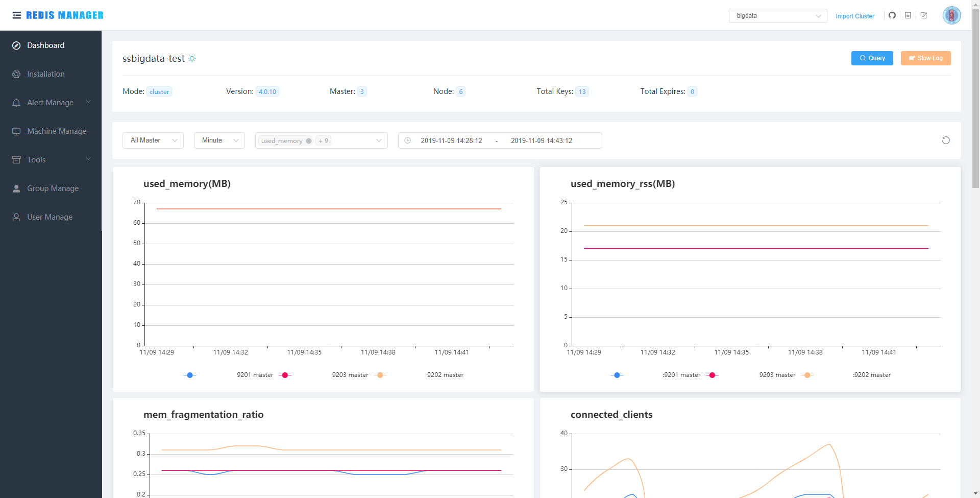Show the hidden +9 selected metrics tag
Screen dimensions: 980x498
click(x=323, y=141)
